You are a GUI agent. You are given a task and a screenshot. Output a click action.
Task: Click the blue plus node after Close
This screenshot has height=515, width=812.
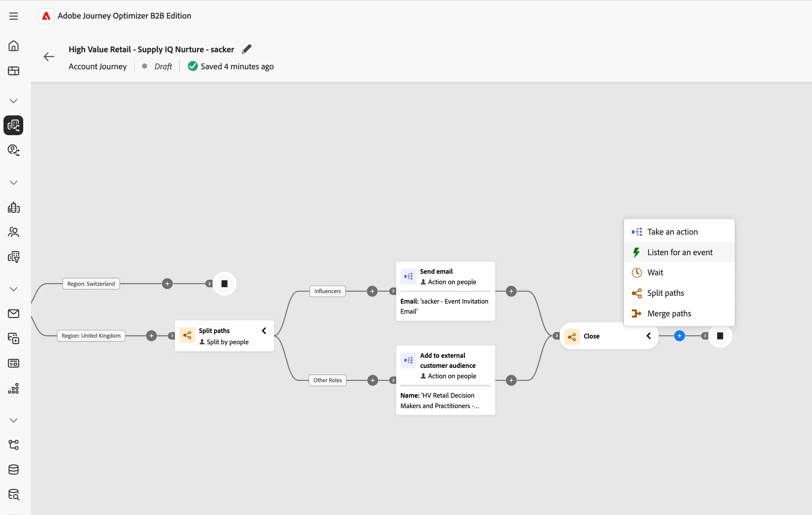[x=679, y=336]
